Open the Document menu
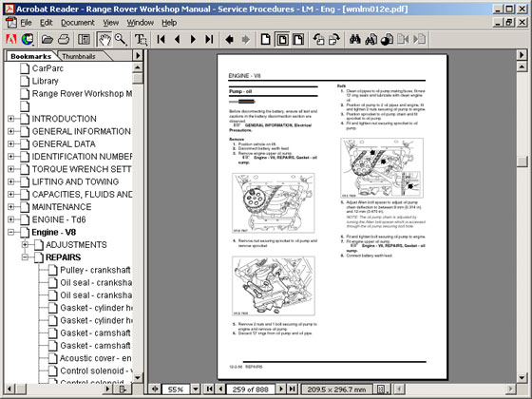Image resolution: width=532 pixels, height=399 pixels. (x=78, y=23)
